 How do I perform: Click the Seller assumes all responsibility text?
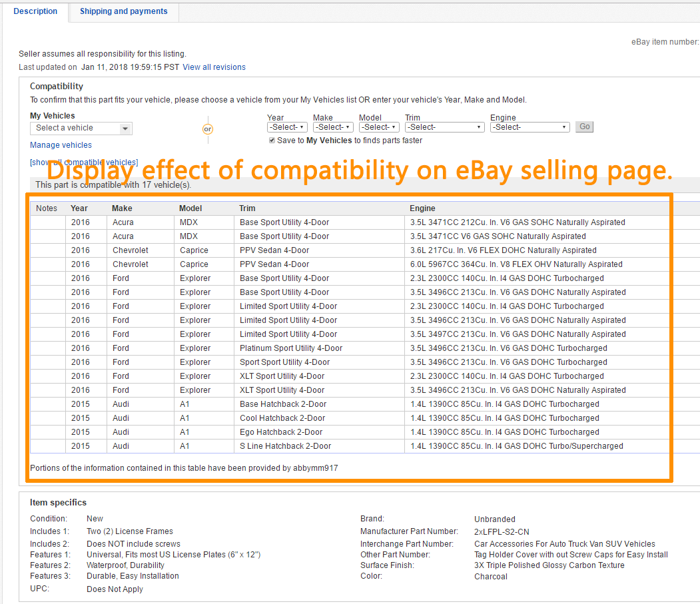[102, 53]
